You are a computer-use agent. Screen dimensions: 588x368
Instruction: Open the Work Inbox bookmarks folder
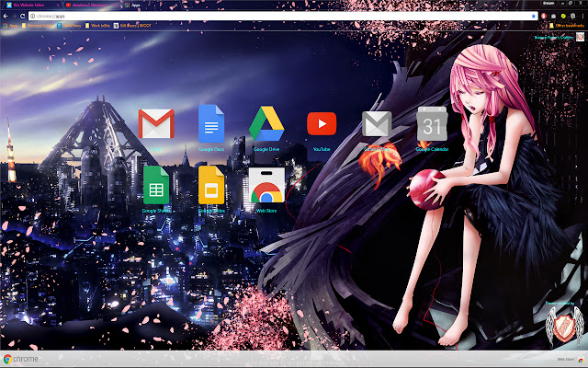(x=94, y=26)
